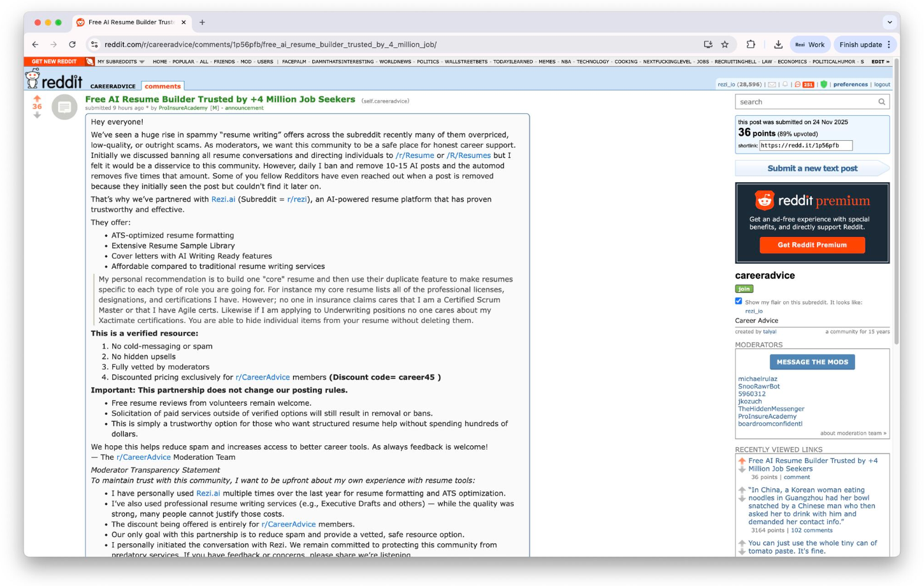Open WORLDNEWS in the subreddit bar

[x=395, y=62]
